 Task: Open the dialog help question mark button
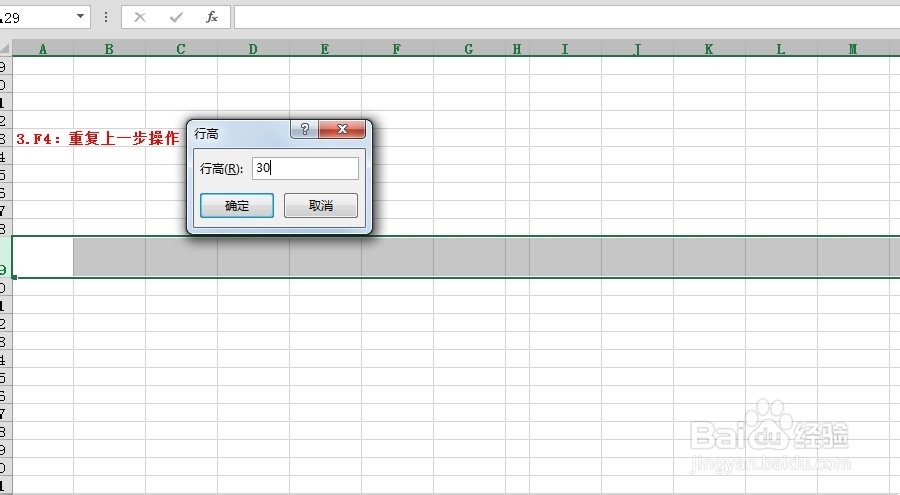pos(305,129)
